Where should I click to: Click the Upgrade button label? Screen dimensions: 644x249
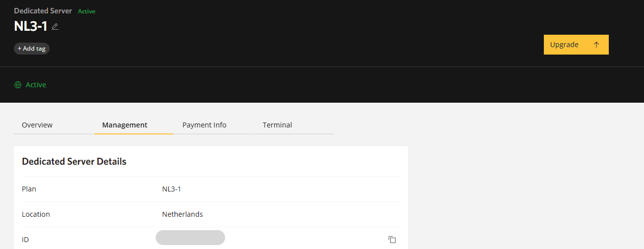click(564, 45)
